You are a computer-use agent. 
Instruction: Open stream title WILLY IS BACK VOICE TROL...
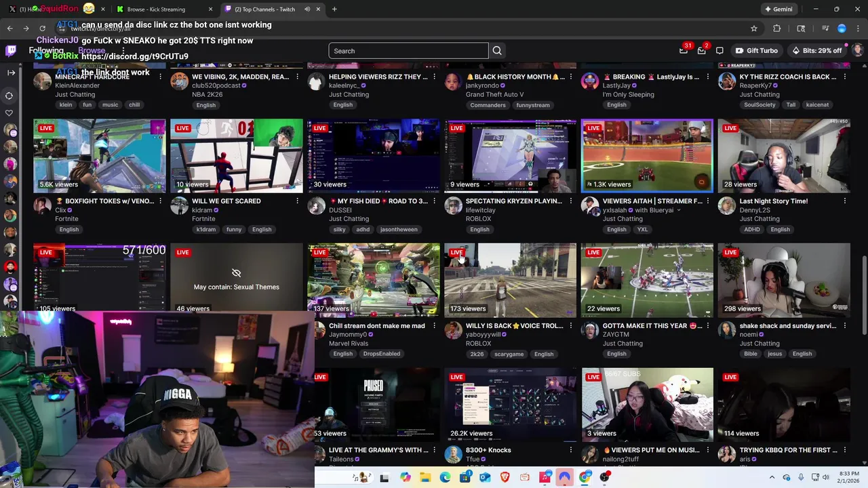tap(514, 326)
